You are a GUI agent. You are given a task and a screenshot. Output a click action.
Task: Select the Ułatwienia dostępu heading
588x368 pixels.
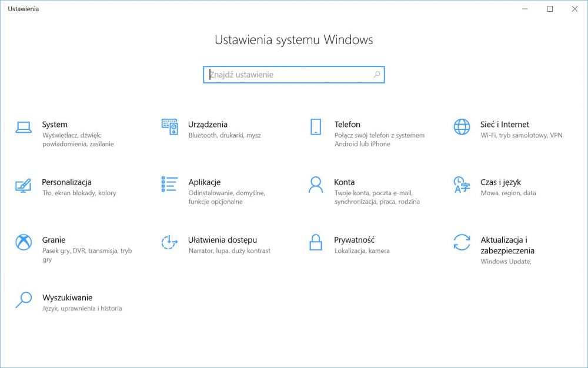[x=222, y=240]
